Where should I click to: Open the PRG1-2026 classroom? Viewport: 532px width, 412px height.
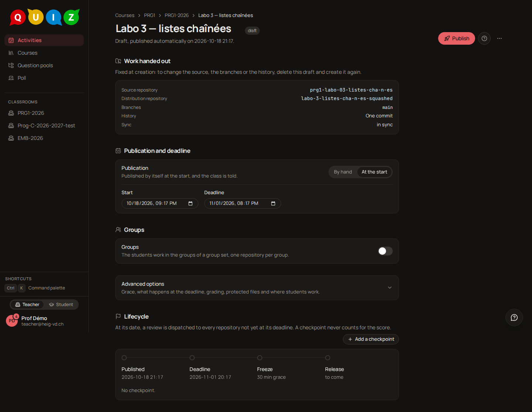44,113
